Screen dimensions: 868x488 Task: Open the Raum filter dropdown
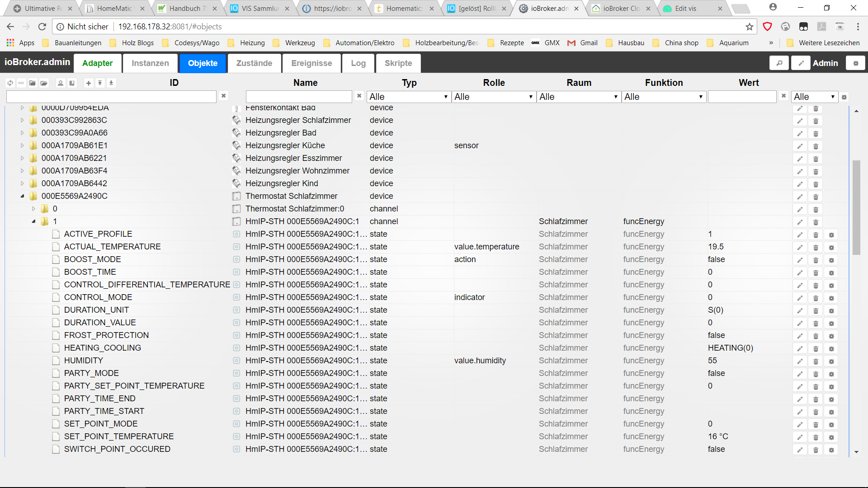pyautogui.click(x=578, y=97)
